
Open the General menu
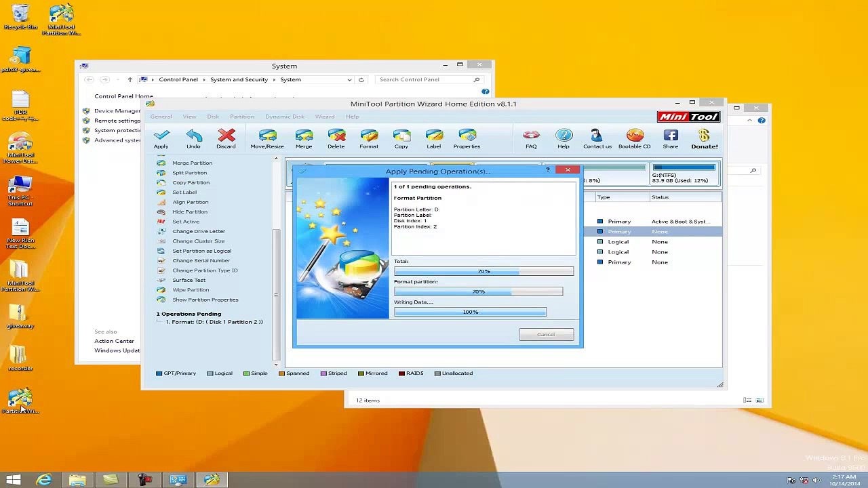pyautogui.click(x=161, y=117)
